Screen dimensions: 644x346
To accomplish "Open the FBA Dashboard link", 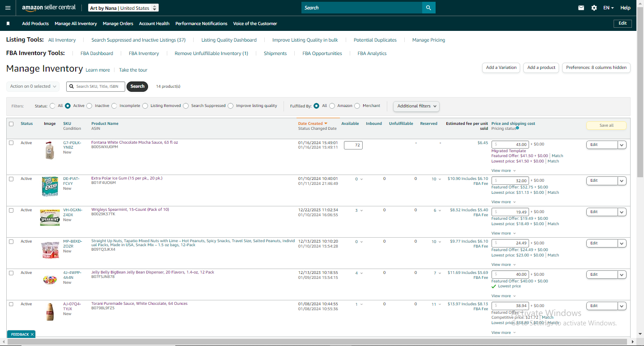I will 97,53.
